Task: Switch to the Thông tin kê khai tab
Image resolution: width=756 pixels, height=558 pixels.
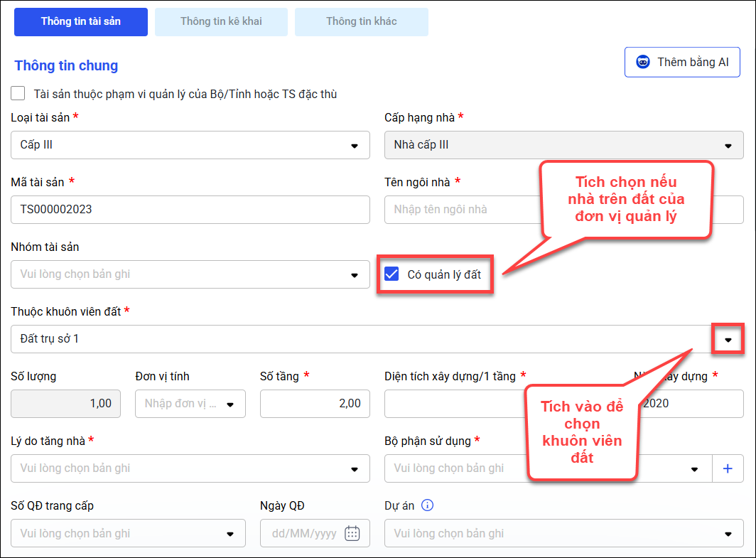Action: click(x=221, y=21)
